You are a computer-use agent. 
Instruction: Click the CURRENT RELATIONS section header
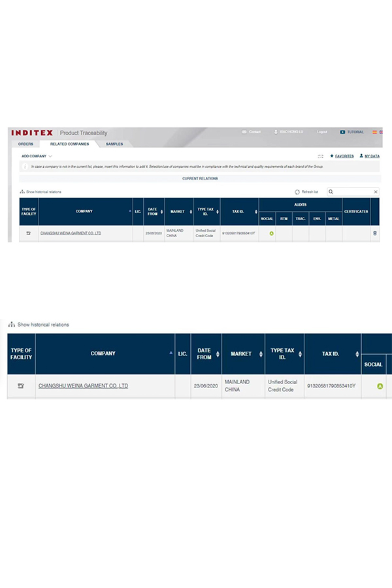pos(200,178)
